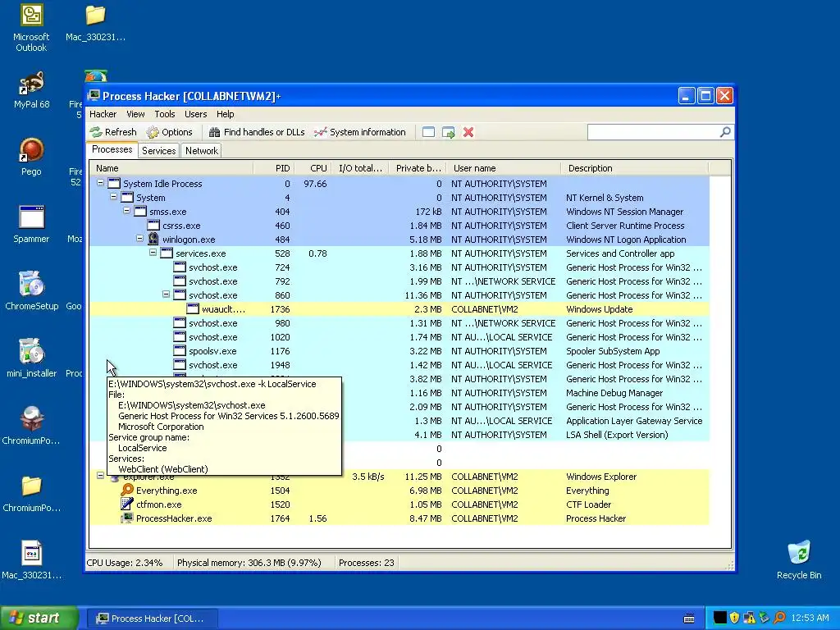Click the LSA Shell (Export Version) description
The height and width of the screenshot is (630, 840).
click(617, 435)
